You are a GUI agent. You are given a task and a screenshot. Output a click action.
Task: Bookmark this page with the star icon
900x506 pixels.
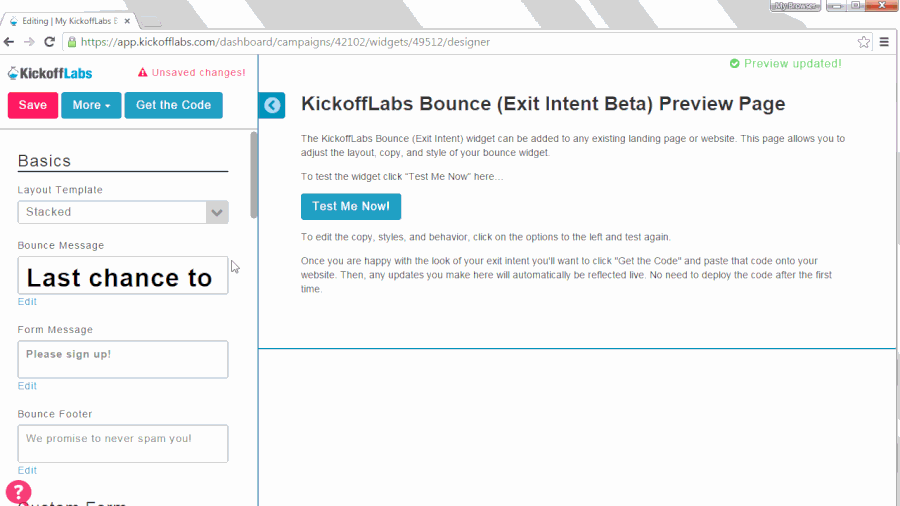[864, 42]
